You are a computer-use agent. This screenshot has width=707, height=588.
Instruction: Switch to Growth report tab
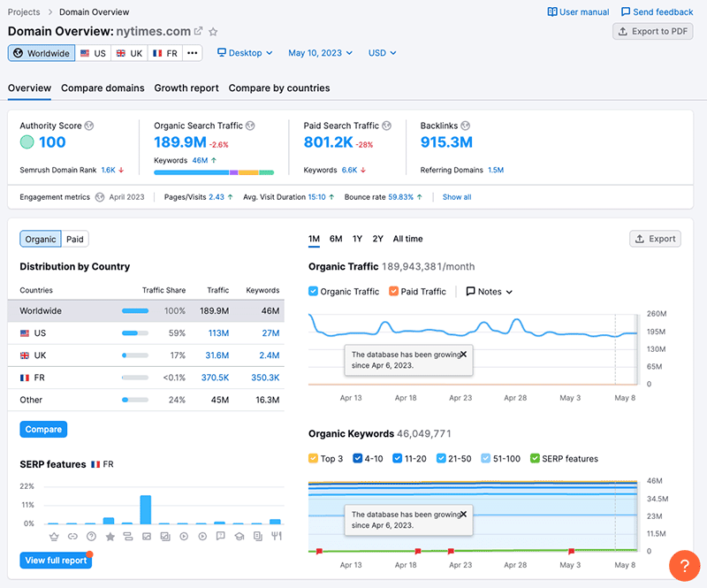[186, 88]
